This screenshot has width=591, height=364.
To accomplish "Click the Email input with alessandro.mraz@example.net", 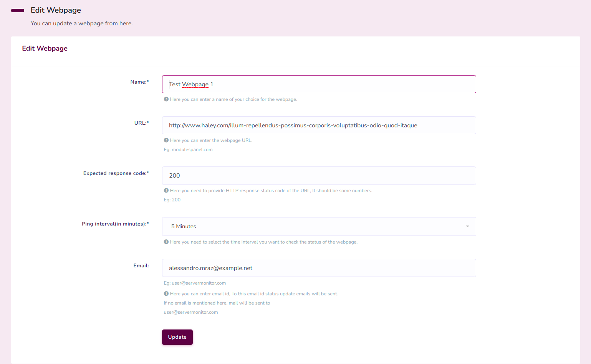I will (319, 268).
